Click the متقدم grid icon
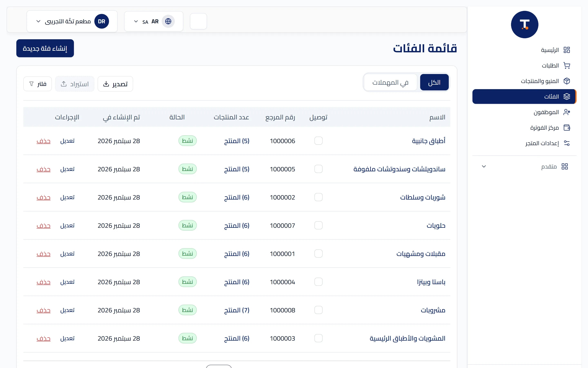The height and width of the screenshot is (368, 588). [565, 166]
